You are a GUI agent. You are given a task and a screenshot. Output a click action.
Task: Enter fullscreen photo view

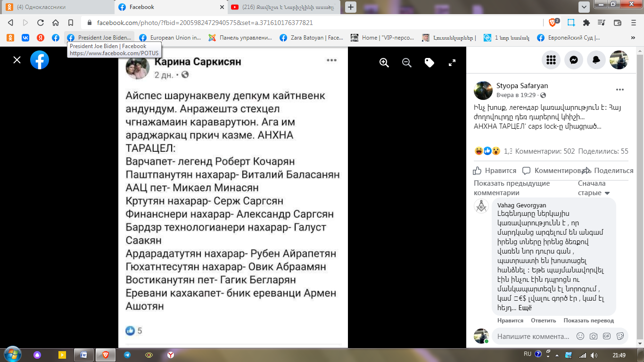[x=452, y=63]
